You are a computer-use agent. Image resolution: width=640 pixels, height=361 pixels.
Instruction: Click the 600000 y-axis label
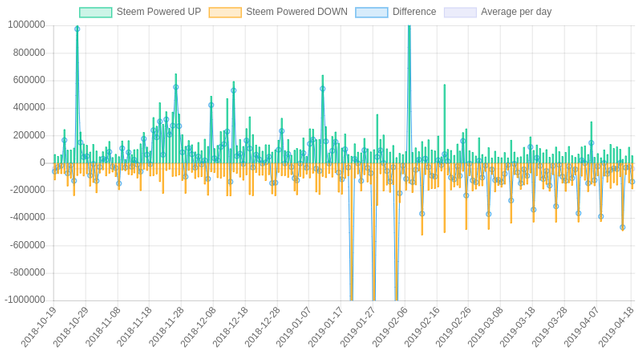pos(29,80)
